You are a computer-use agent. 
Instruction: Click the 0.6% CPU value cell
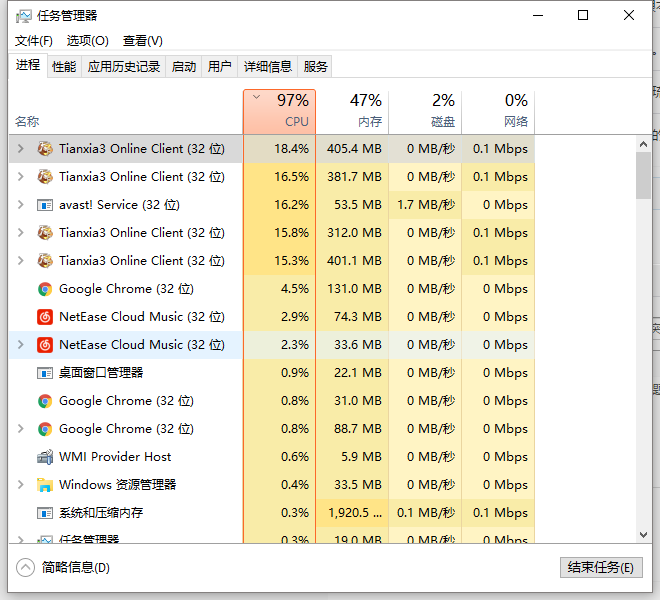pos(279,457)
